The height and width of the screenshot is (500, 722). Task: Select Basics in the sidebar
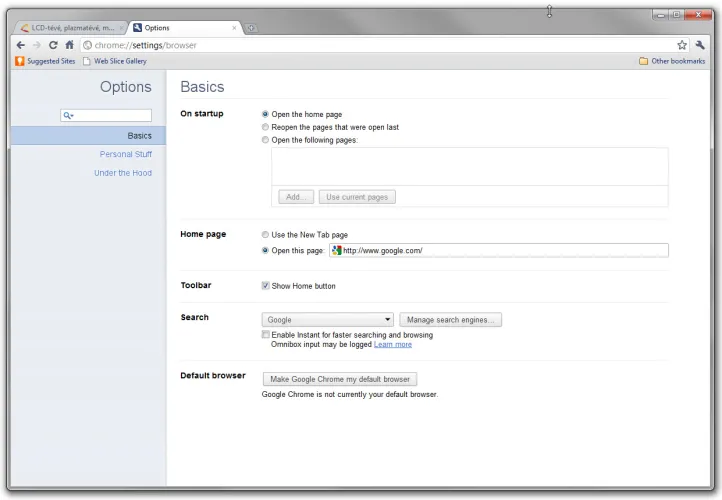88,136
